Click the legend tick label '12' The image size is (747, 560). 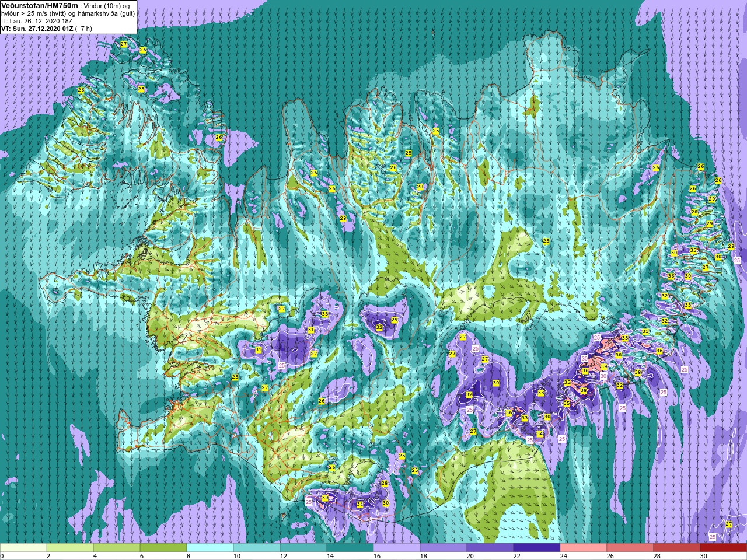[x=284, y=556]
